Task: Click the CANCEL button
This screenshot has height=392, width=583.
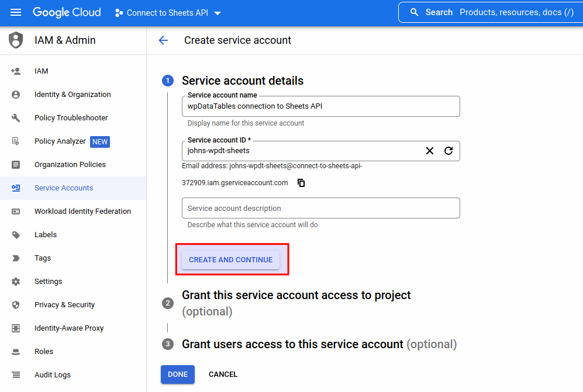Action: [223, 374]
